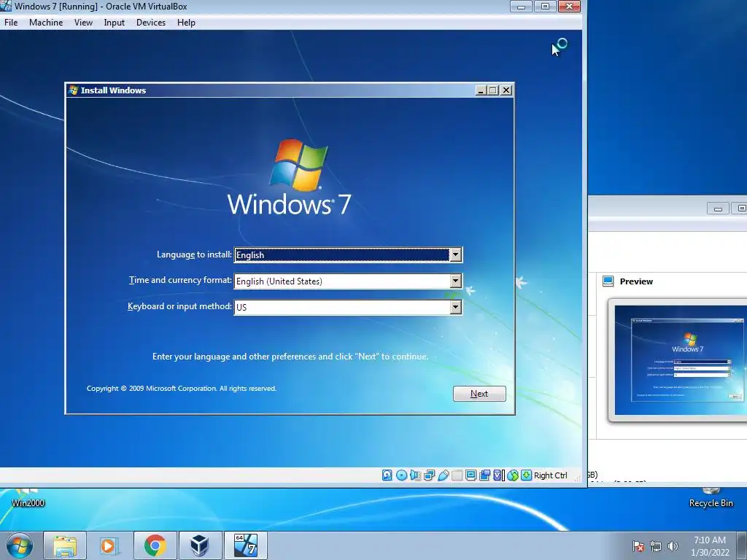Open the Start menu orb

(20, 545)
